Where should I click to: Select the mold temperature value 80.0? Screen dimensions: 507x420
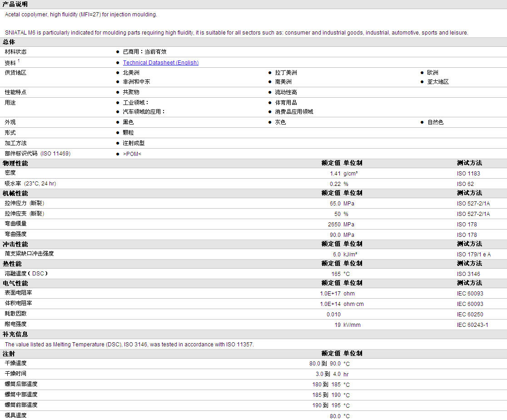pos(335,416)
